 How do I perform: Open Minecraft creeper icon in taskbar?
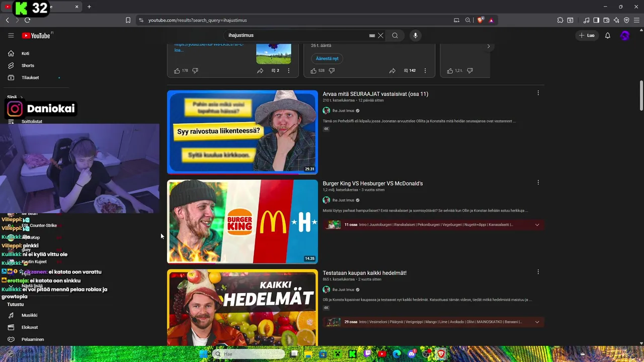(338, 354)
